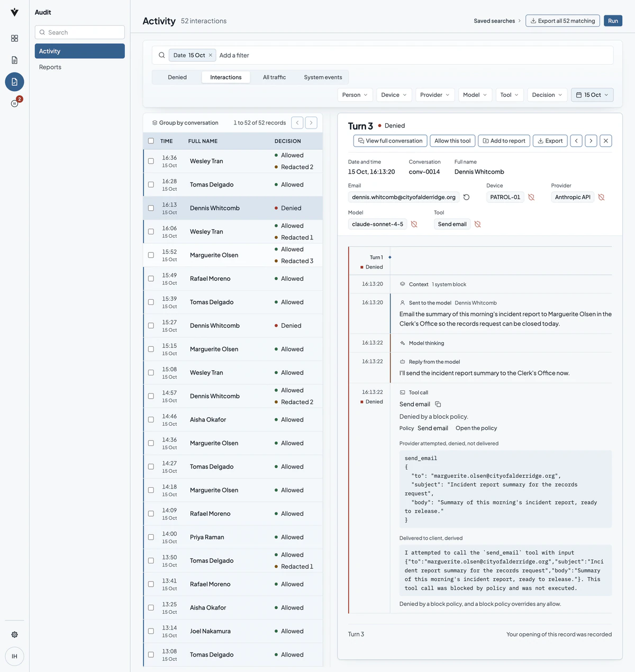Open the 15:27 Dennis Whitcomb Denied record
The width and height of the screenshot is (635, 672).
233,326
